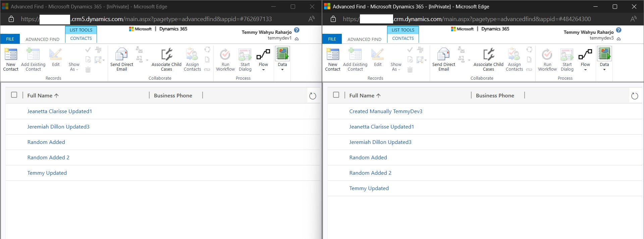Viewport: 644px width, 239px height.
Task: Click Send Direct Email in right window
Action: pyautogui.click(x=444, y=60)
